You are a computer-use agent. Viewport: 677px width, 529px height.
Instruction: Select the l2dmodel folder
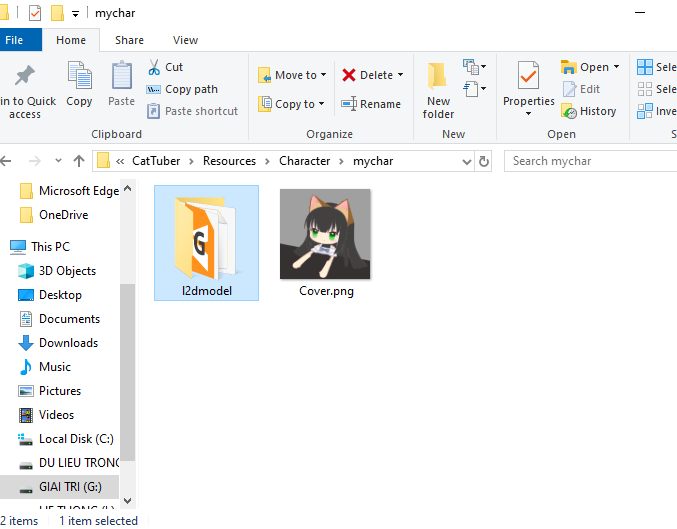coord(206,243)
